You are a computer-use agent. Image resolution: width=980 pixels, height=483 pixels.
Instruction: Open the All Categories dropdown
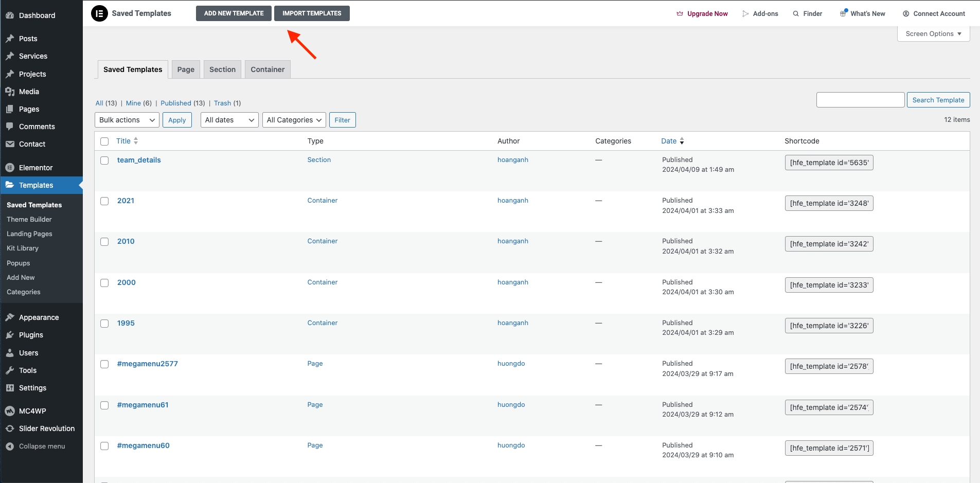point(294,120)
